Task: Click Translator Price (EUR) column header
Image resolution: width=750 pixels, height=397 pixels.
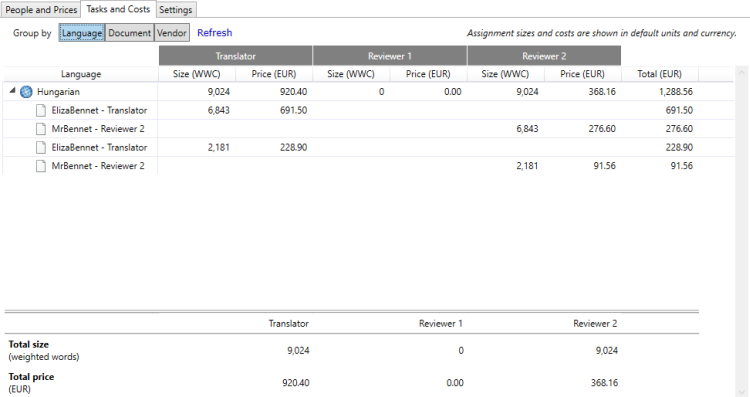Action: [274, 74]
